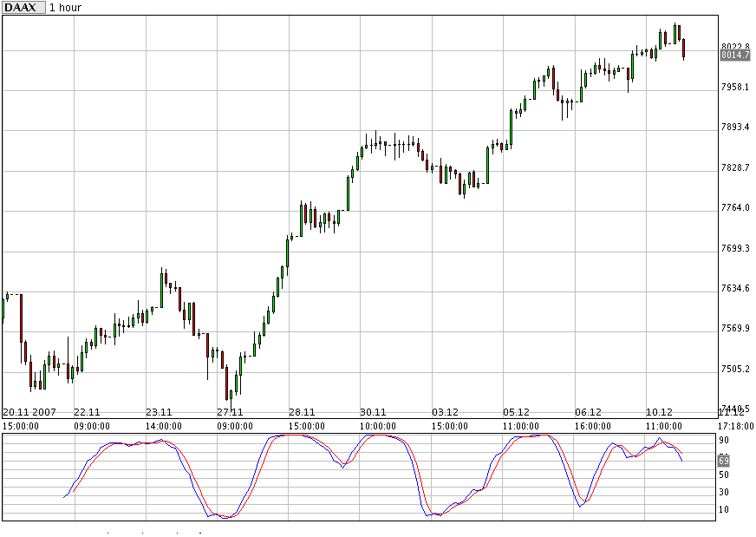756x537 pixels.
Task: Click the 05.12 date label
Action: [x=517, y=412]
